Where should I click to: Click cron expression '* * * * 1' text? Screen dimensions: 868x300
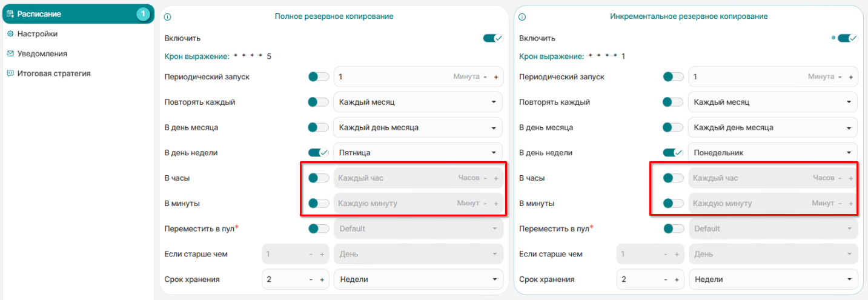(608, 56)
